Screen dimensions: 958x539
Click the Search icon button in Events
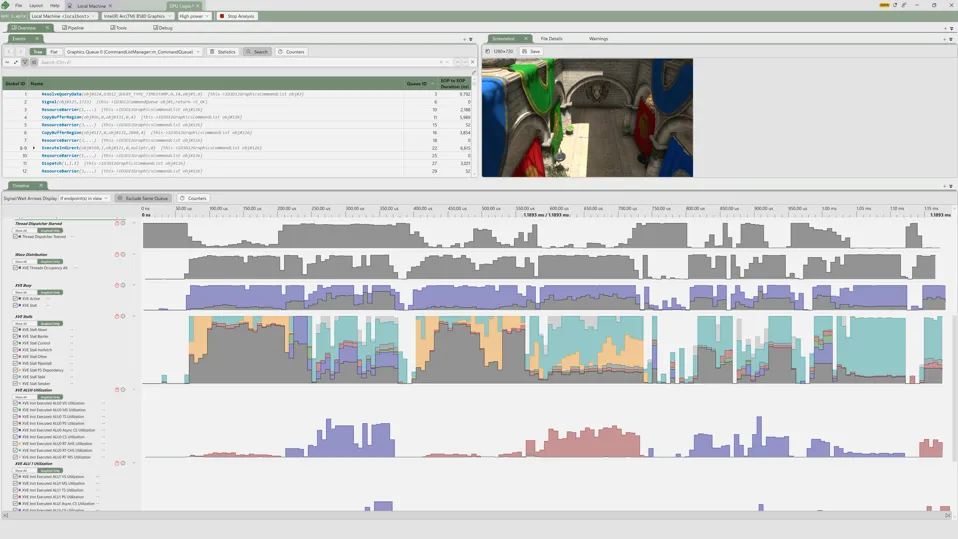[256, 52]
